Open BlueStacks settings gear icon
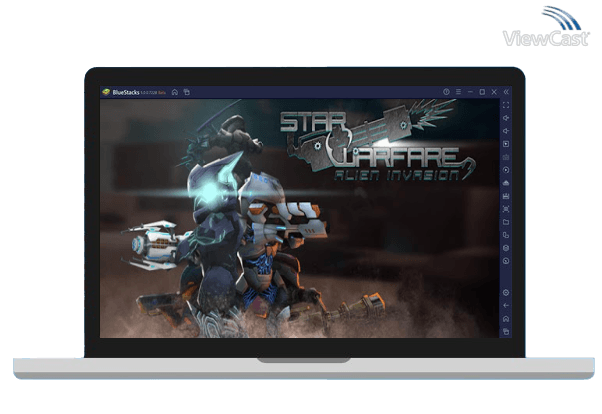Screen dimensions: 602x414 (506, 293)
